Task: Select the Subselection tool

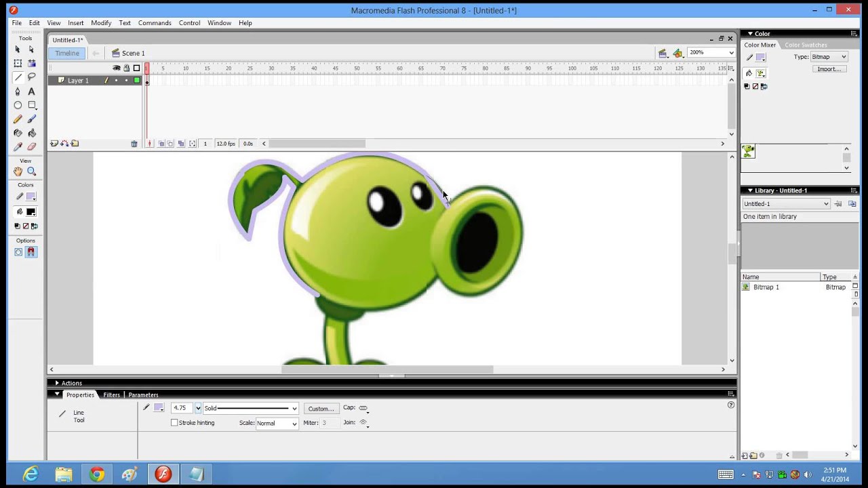Action: 31,49
